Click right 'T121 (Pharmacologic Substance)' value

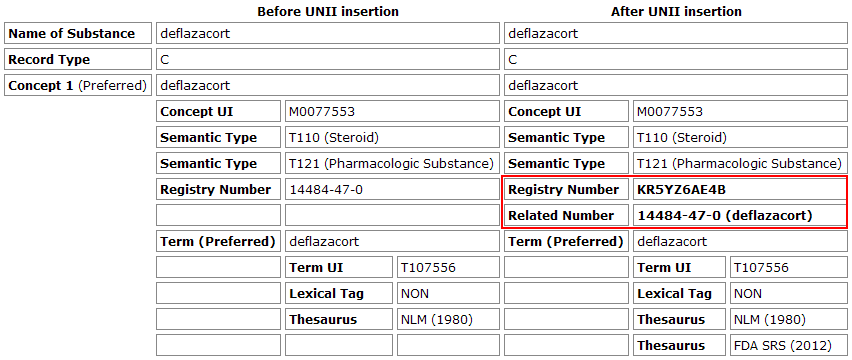pyautogui.click(x=740, y=163)
